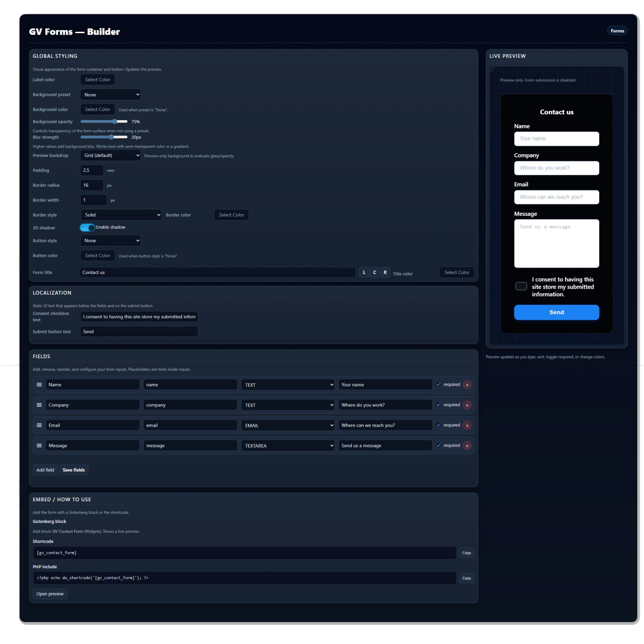Check the consent checkbox in live preview
Image resolution: width=644 pixels, height=644 pixels.
coord(521,286)
